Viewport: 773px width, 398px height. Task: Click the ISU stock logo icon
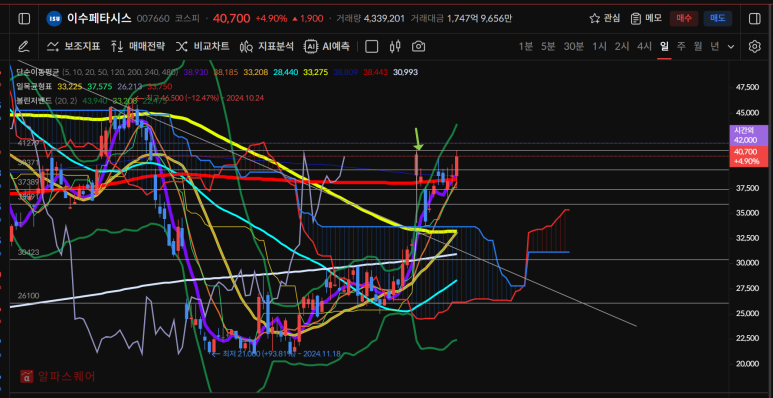click(54, 19)
